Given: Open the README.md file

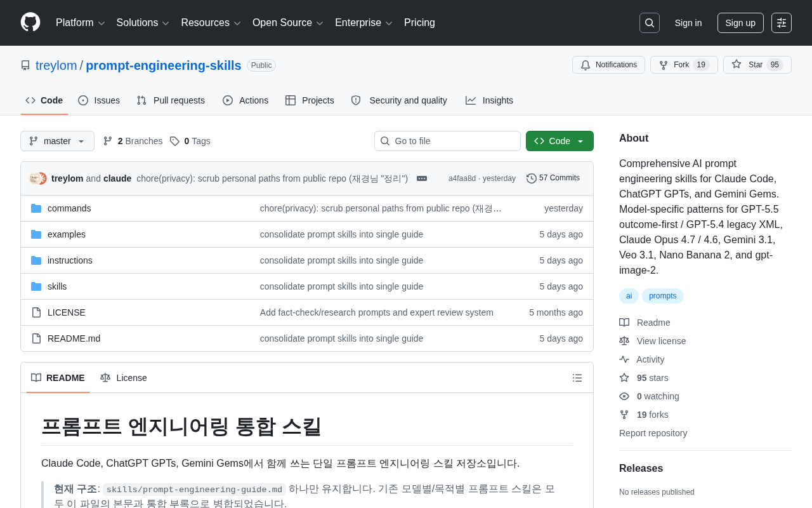Looking at the screenshot, I should point(74,338).
